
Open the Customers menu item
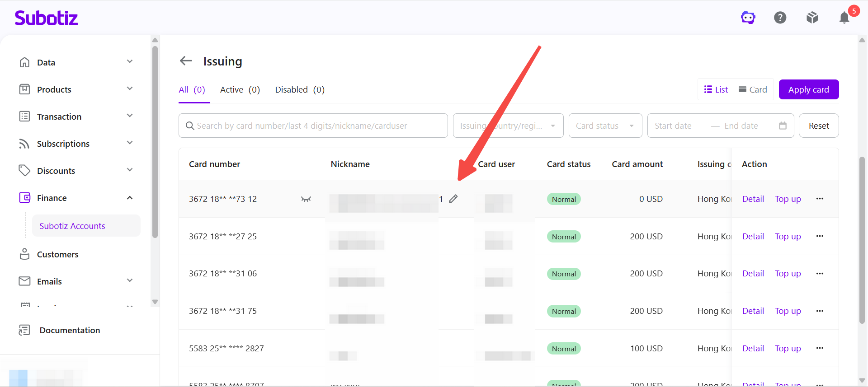(x=57, y=254)
